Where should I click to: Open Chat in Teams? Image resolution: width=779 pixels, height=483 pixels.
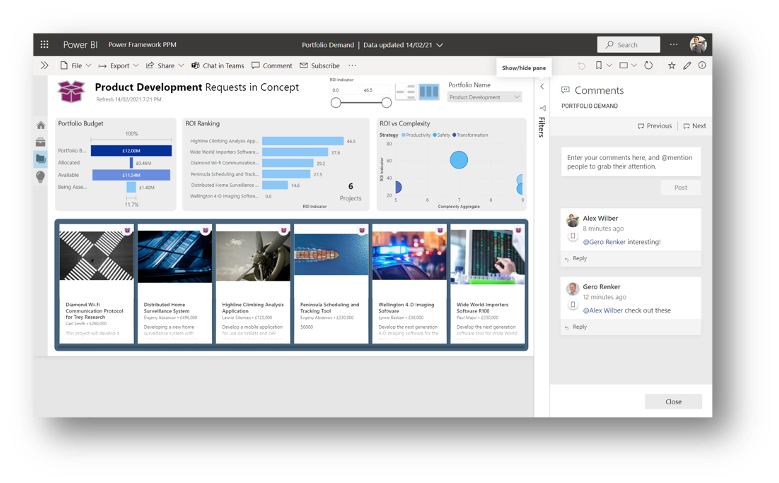pyautogui.click(x=217, y=65)
